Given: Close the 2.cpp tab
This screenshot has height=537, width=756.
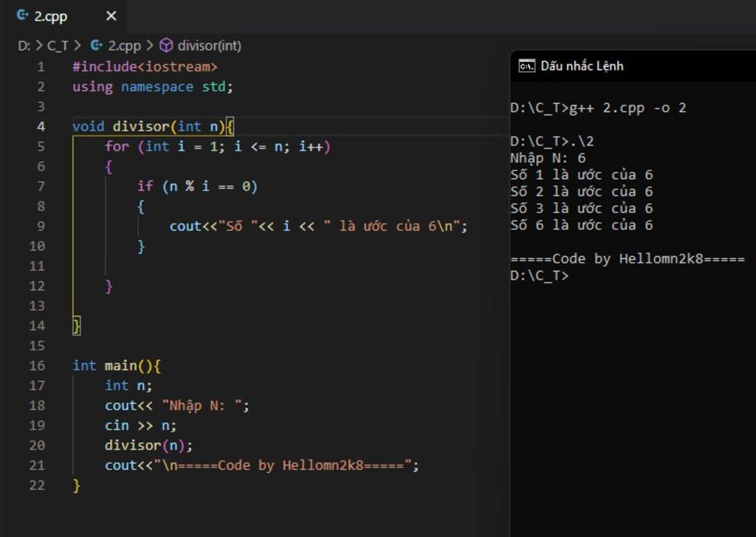Looking at the screenshot, I should pyautogui.click(x=111, y=16).
